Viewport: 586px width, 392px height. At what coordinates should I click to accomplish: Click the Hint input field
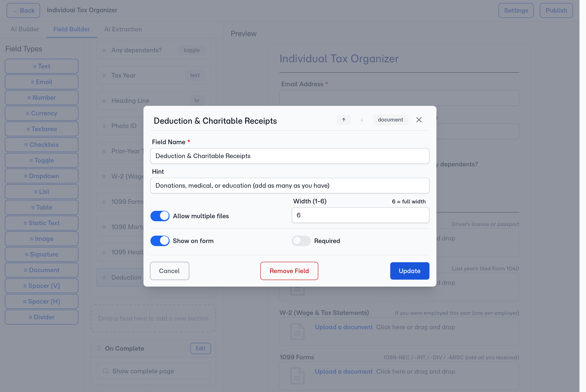coord(290,186)
